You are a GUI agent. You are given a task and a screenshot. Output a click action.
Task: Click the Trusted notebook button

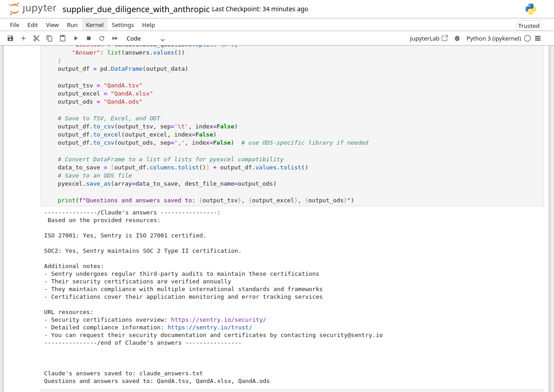tap(528, 26)
